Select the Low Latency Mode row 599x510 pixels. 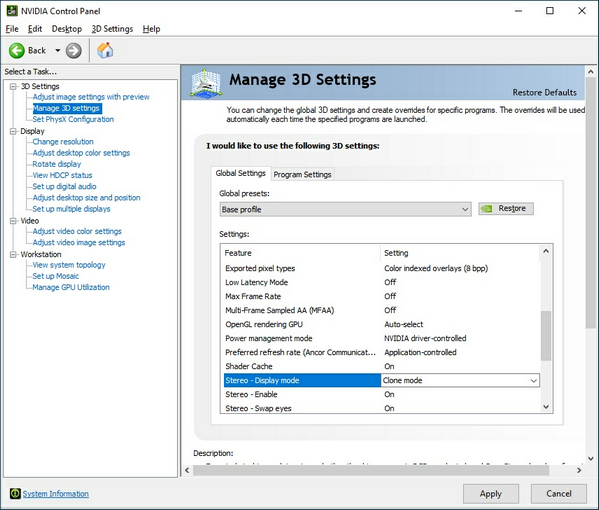381,282
